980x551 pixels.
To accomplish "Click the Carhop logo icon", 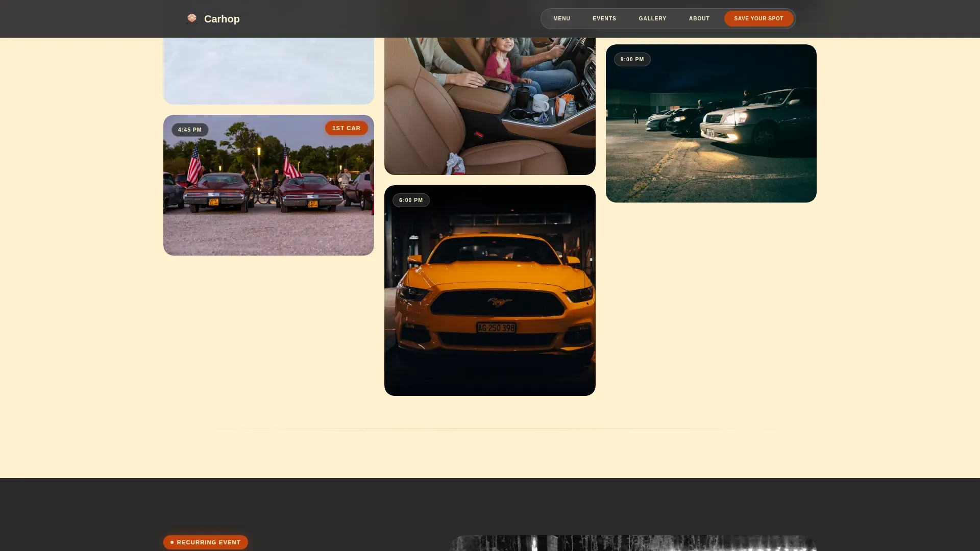I will [x=192, y=19].
